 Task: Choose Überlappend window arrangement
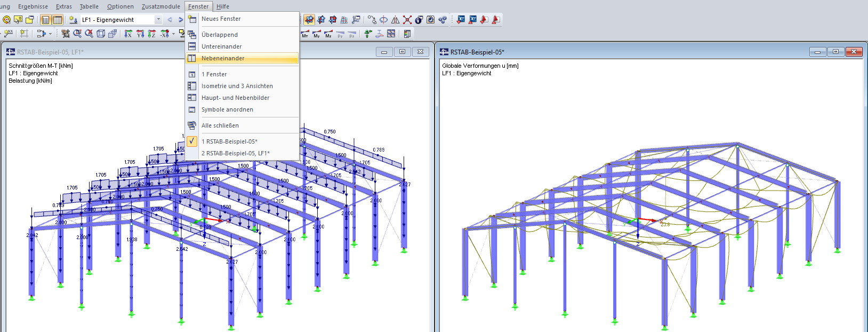pyautogui.click(x=242, y=35)
